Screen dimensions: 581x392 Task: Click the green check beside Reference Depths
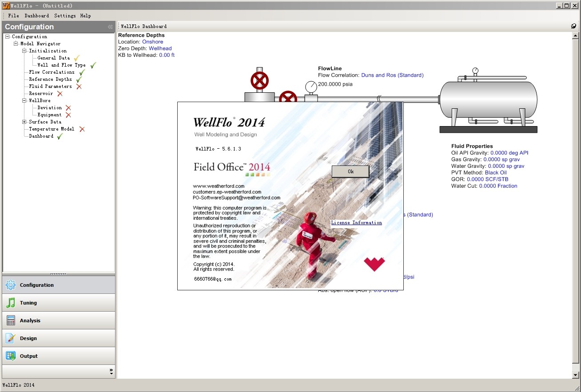pyautogui.click(x=80, y=79)
